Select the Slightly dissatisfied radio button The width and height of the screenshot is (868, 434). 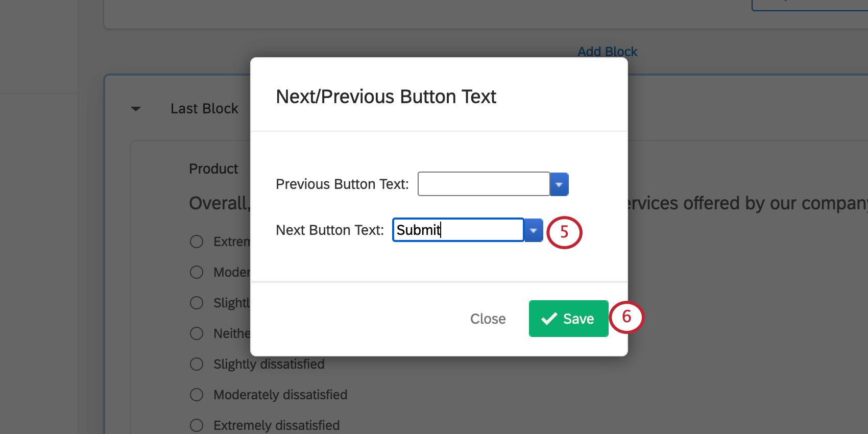click(x=197, y=364)
